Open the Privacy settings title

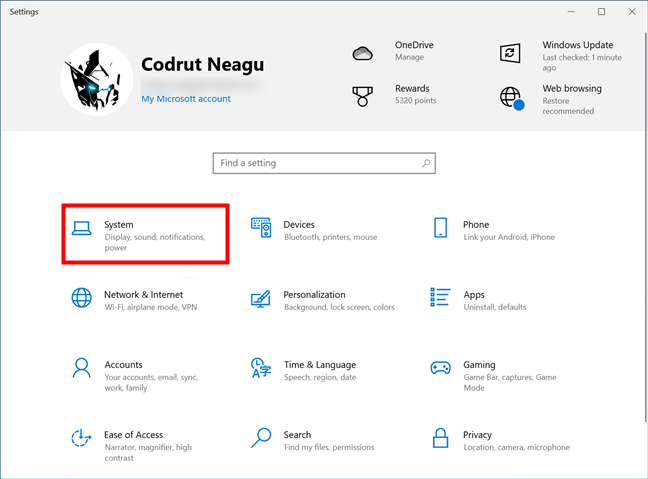tap(477, 435)
